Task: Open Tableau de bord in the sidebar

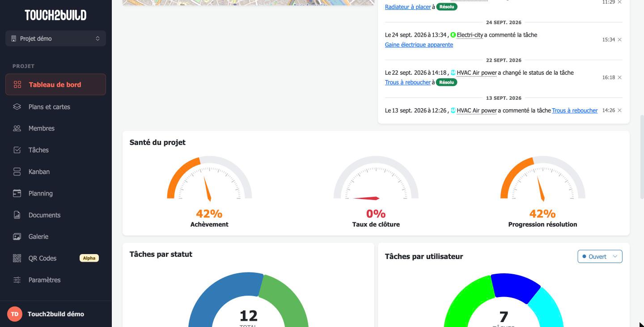Action: (55, 85)
